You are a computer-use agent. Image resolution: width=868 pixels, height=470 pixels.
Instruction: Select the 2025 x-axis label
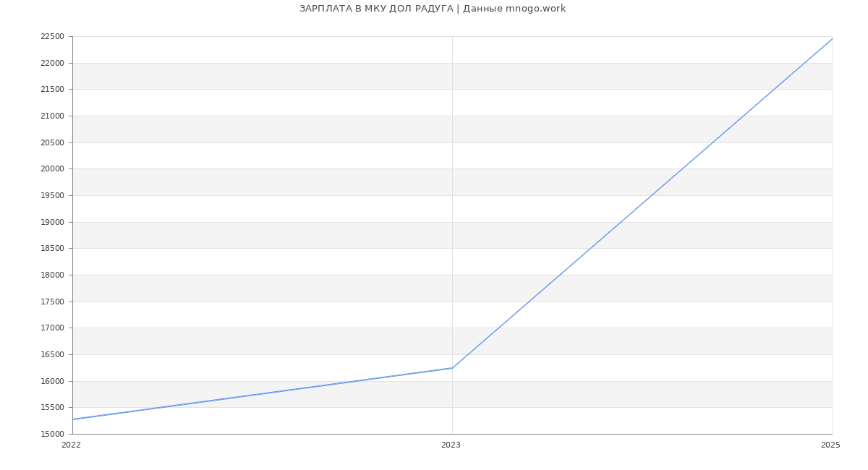830,445
